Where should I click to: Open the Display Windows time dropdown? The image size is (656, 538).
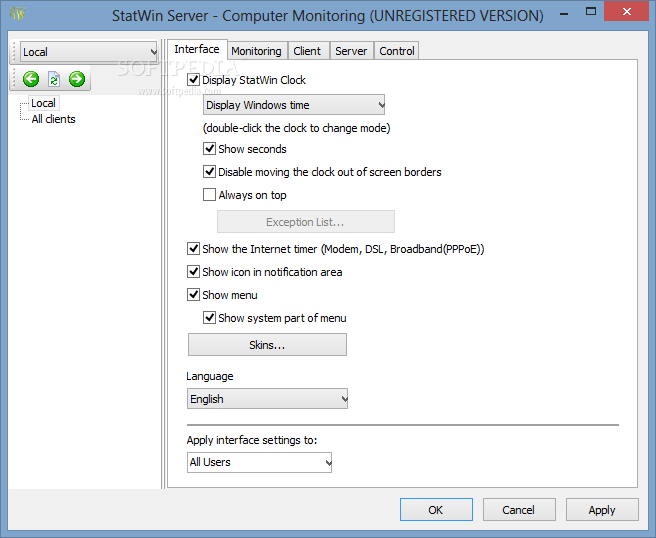tap(294, 105)
